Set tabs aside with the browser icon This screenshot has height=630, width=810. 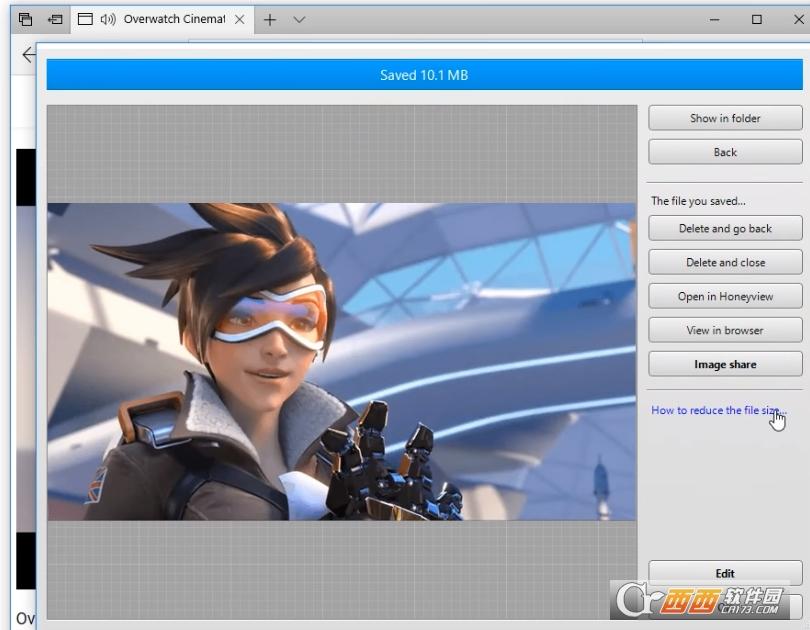pyautogui.click(x=55, y=20)
